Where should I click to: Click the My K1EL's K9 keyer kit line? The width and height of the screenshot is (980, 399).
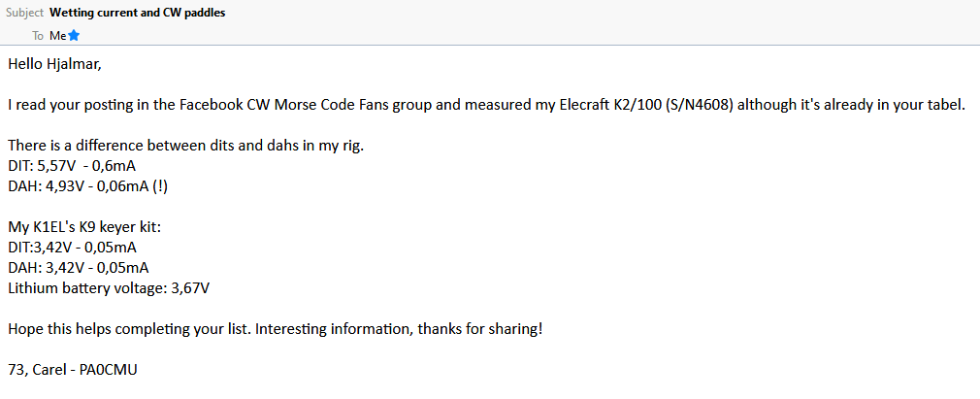click(x=84, y=227)
